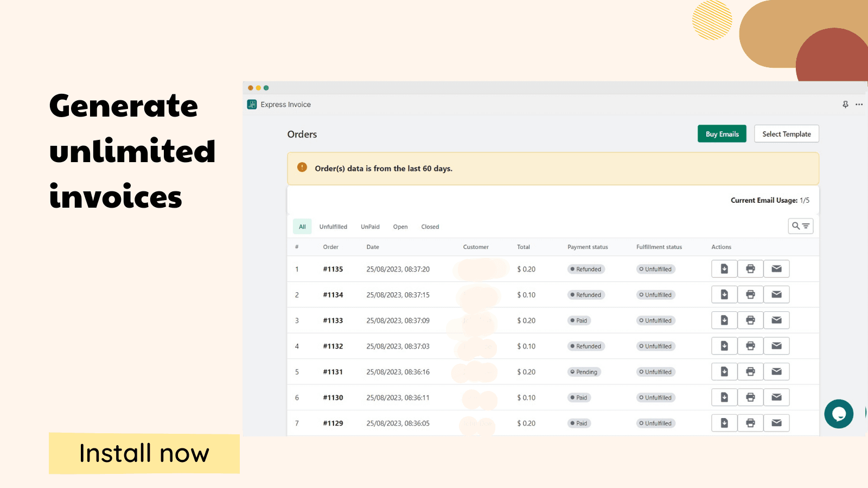Image resolution: width=868 pixels, height=488 pixels.
Task: Select the All orders tab
Action: point(302,226)
